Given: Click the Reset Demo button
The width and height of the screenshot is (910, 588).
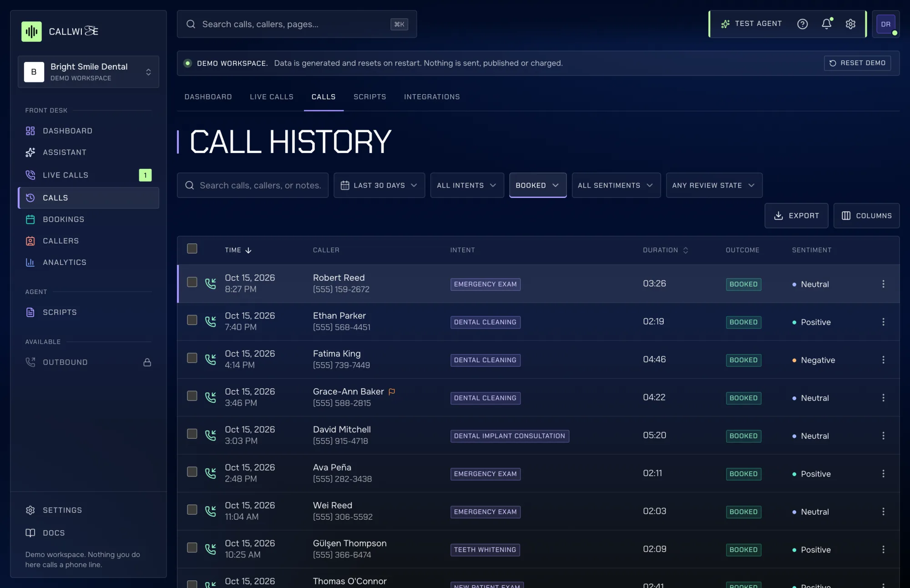Looking at the screenshot, I should pyautogui.click(x=857, y=63).
